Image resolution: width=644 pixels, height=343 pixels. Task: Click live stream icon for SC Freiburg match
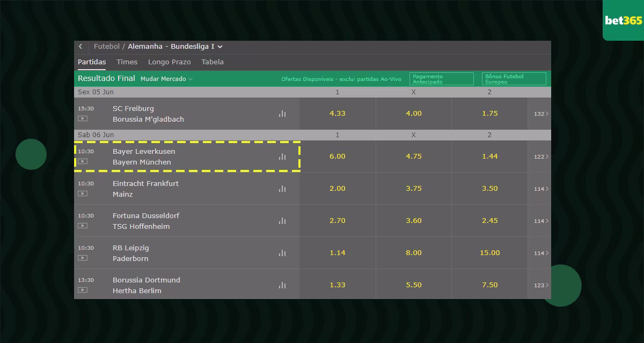[x=83, y=118]
